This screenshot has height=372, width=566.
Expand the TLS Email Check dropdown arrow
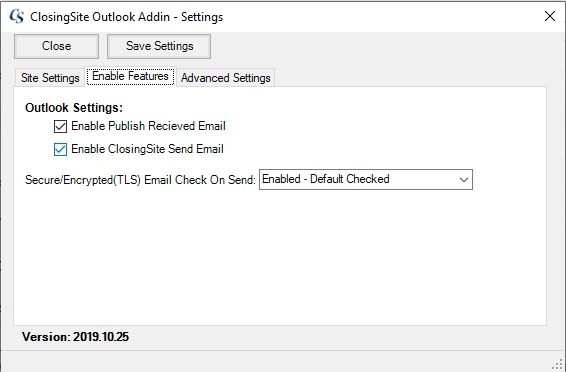pyautogui.click(x=463, y=179)
